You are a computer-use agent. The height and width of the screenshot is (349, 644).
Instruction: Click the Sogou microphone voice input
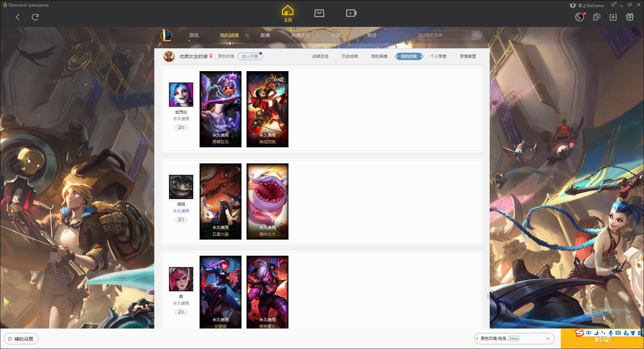[611, 333]
